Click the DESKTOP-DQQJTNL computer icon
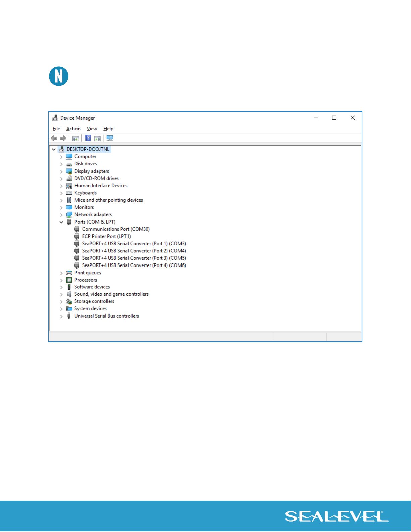 click(61, 149)
